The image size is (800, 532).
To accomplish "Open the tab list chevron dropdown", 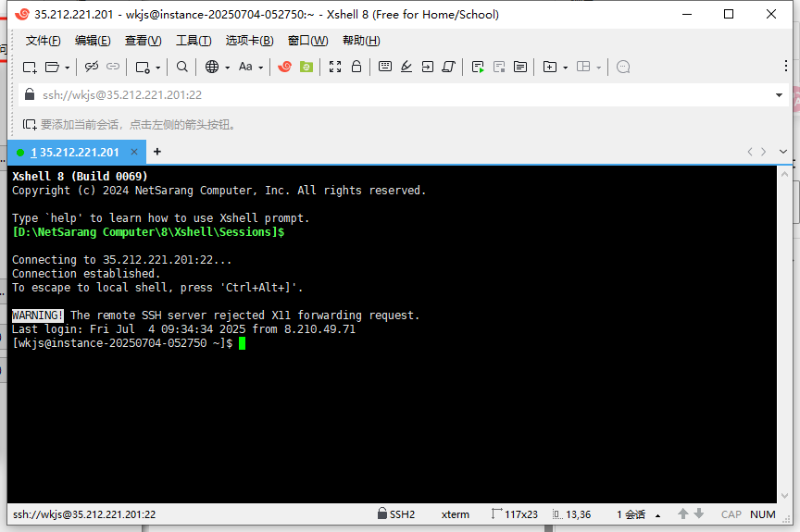I will click(783, 152).
